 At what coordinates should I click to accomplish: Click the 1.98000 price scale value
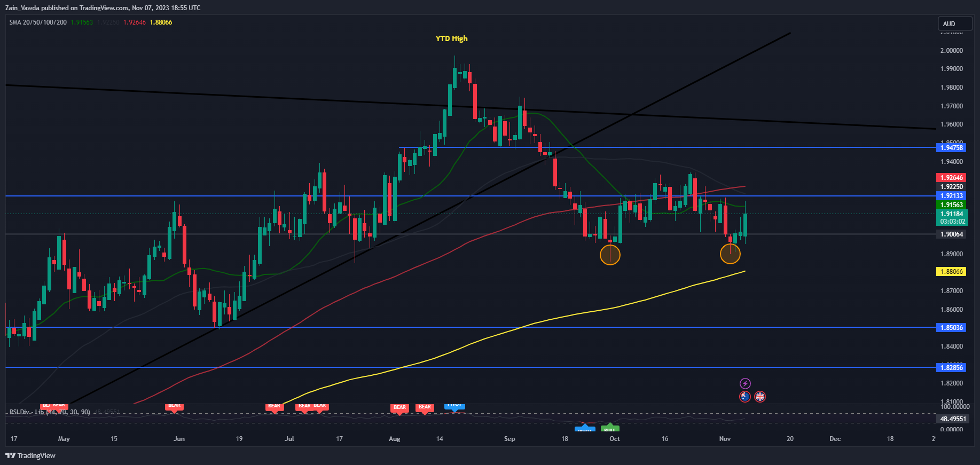(952, 88)
